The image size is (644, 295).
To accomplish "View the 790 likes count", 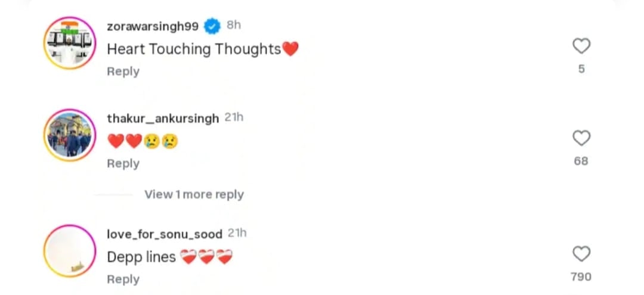I will coord(581,277).
